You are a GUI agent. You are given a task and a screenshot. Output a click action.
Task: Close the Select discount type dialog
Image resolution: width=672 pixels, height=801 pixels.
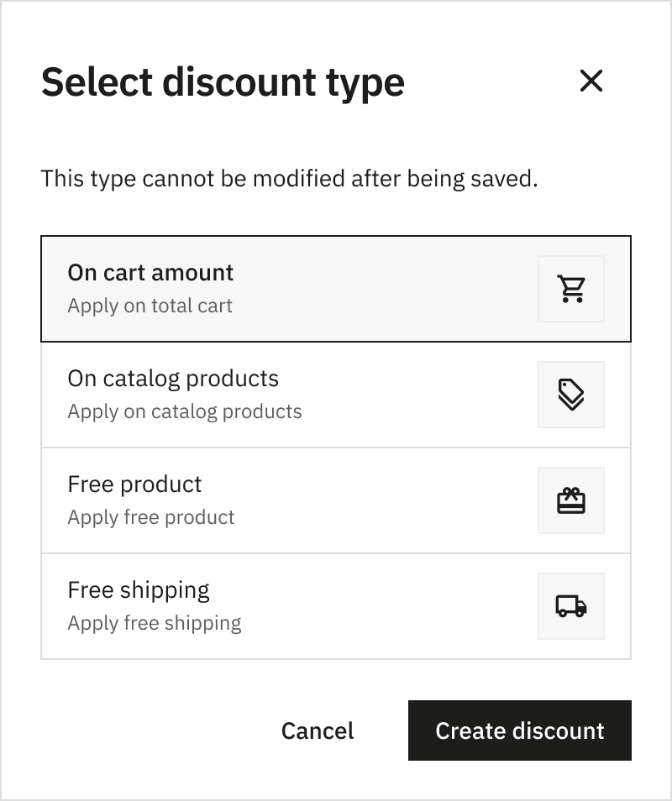click(x=591, y=81)
